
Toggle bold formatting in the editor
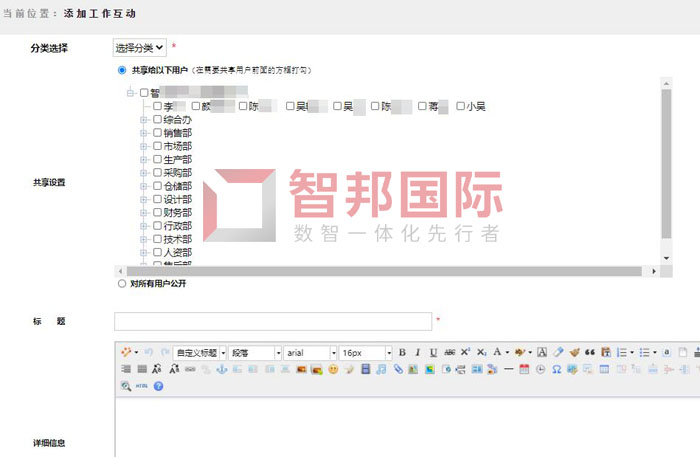[402, 353]
